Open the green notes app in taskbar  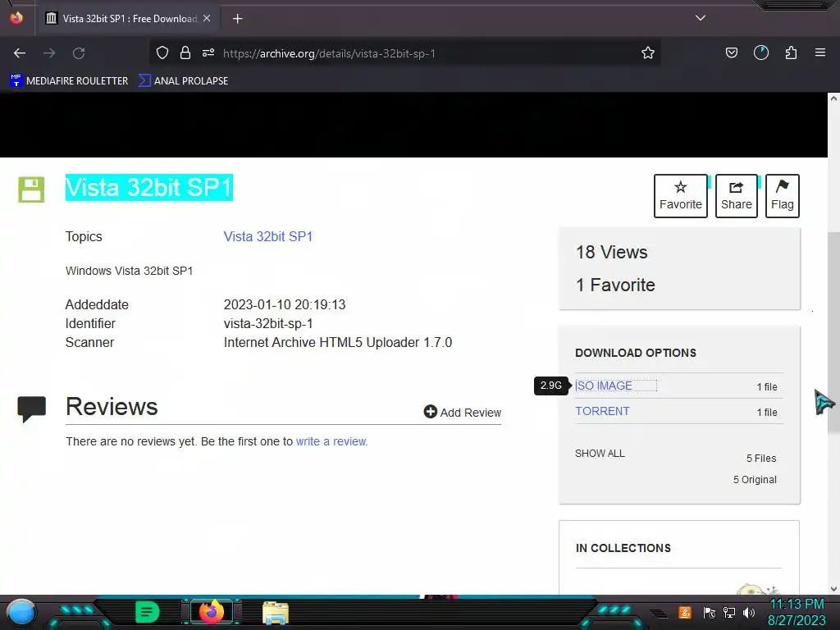pos(147,612)
